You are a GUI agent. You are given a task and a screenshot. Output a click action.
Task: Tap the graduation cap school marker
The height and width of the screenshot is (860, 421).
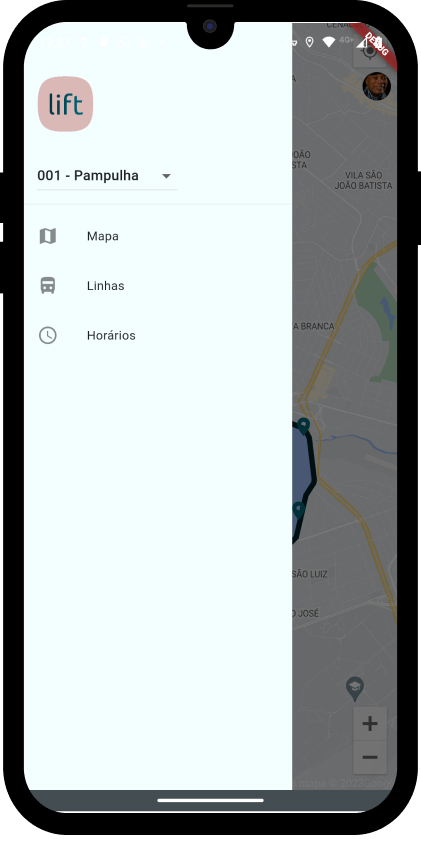point(355,688)
